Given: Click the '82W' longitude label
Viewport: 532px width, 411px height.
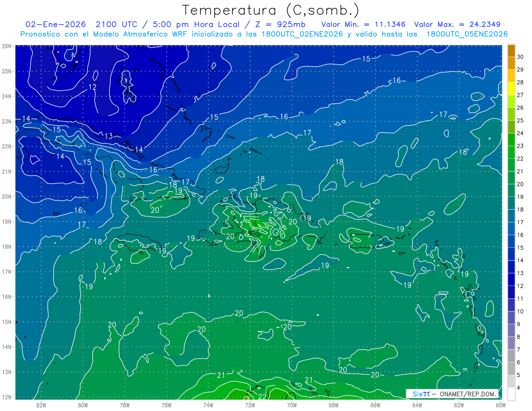Looking at the screenshot, I should (41, 405).
